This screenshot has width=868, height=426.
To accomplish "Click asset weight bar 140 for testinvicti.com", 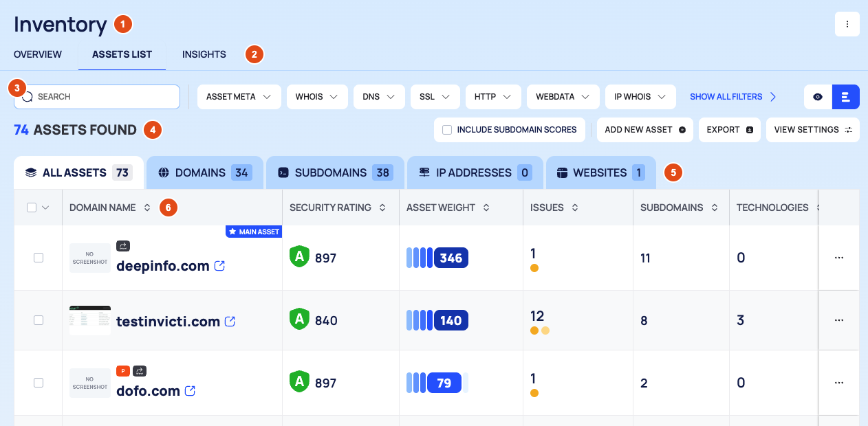I will [437, 320].
